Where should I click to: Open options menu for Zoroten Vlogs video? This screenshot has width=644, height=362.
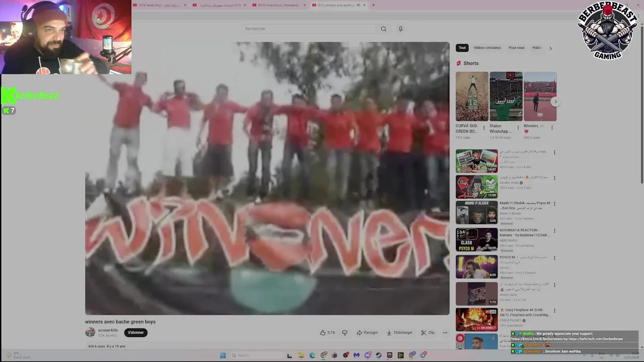click(554, 178)
